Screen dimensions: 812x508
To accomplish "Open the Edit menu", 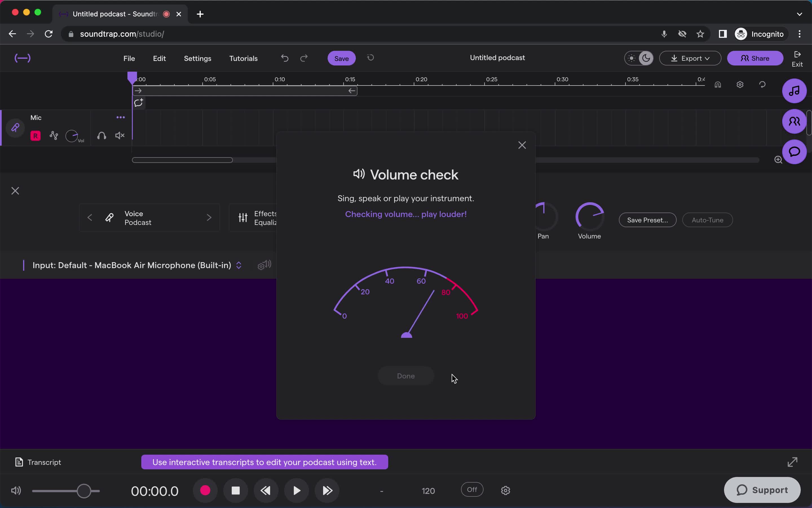I will [x=159, y=58].
